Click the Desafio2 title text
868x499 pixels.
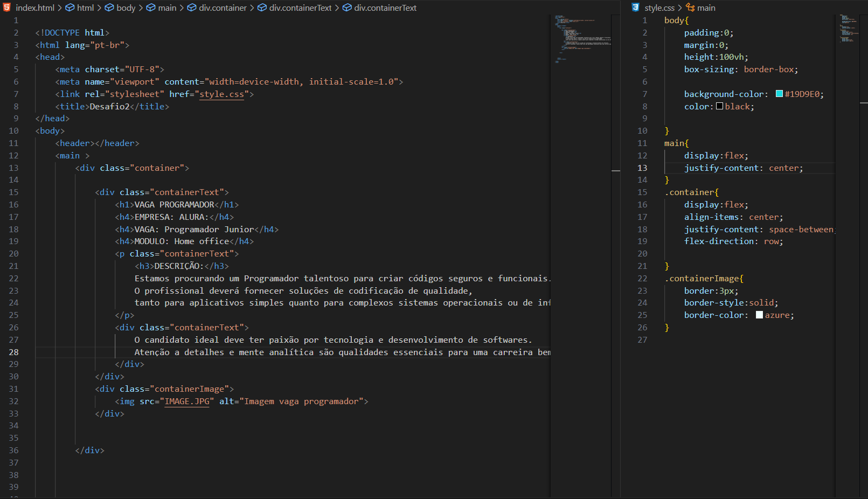tap(109, 107)
